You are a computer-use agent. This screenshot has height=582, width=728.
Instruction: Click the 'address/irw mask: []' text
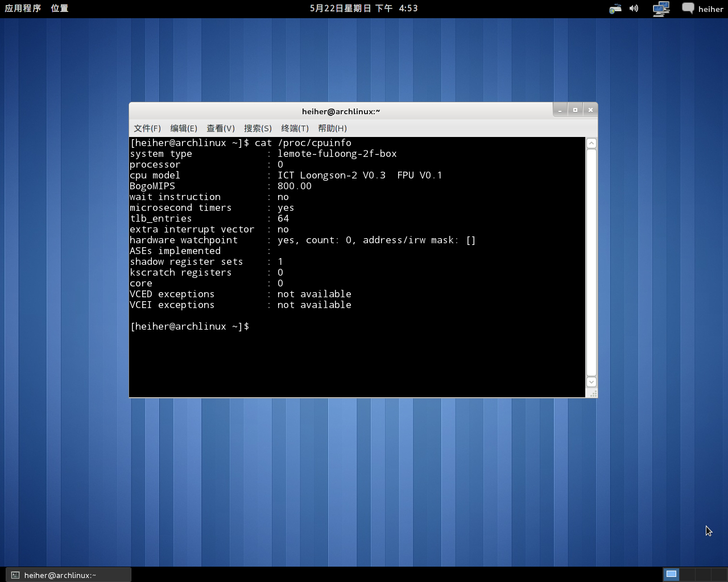(419, 240)
